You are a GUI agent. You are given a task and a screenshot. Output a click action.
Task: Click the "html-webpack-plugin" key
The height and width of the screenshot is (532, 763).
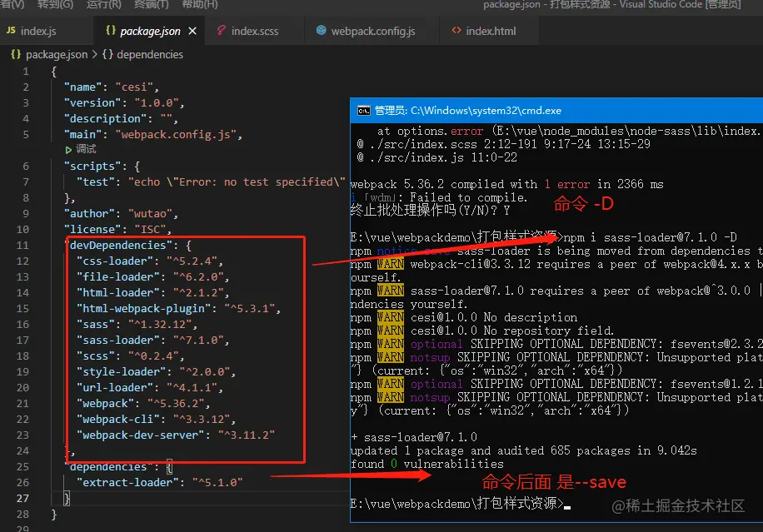click(143, 308)
